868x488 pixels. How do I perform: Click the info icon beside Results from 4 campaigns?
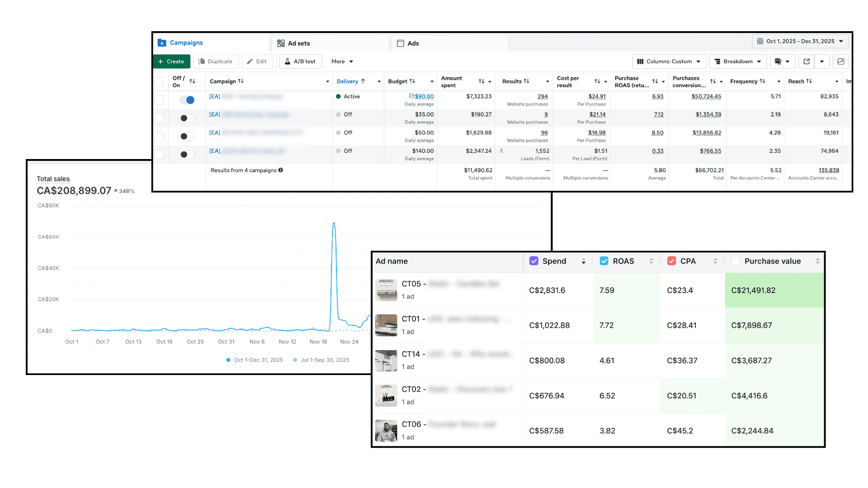(x=281, y=170)
